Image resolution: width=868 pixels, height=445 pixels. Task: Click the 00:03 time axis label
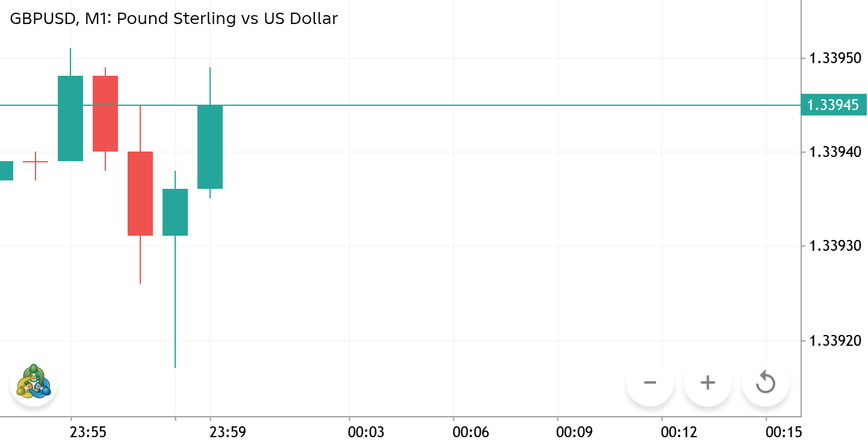coord(367,432)
